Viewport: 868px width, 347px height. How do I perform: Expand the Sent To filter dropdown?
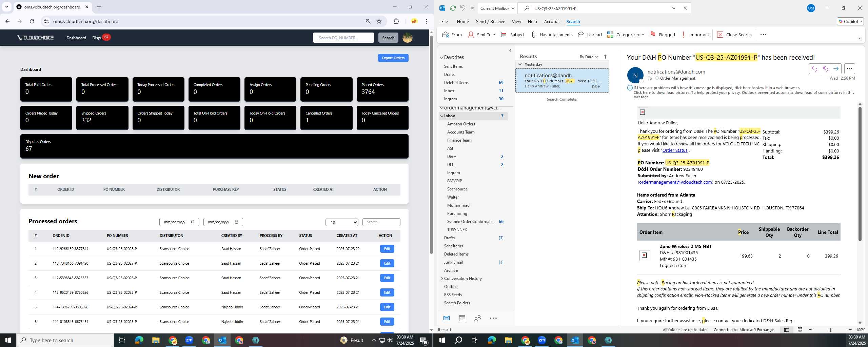click(x=494, y=35)
